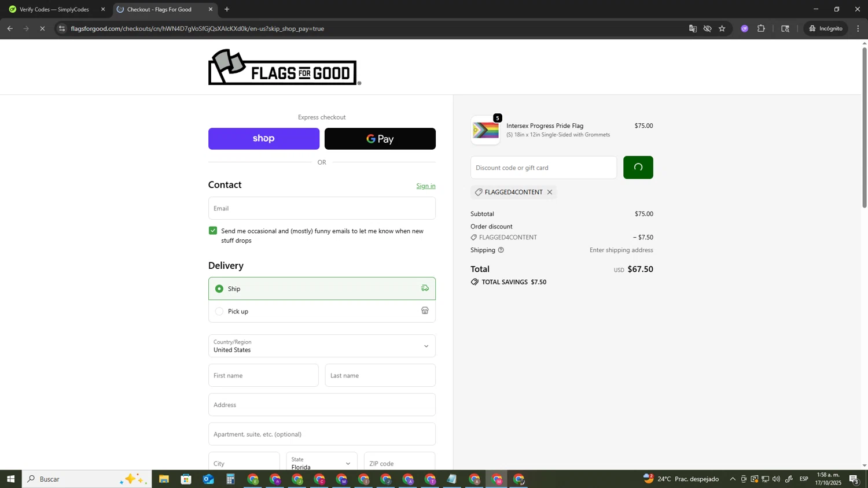Open Notepad app from taskbar
868x488 pixels.
pos(452,479)
